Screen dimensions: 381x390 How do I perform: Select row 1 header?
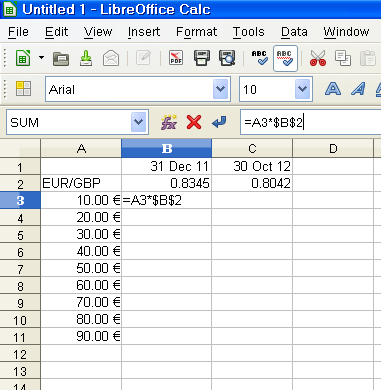[20, 166]
